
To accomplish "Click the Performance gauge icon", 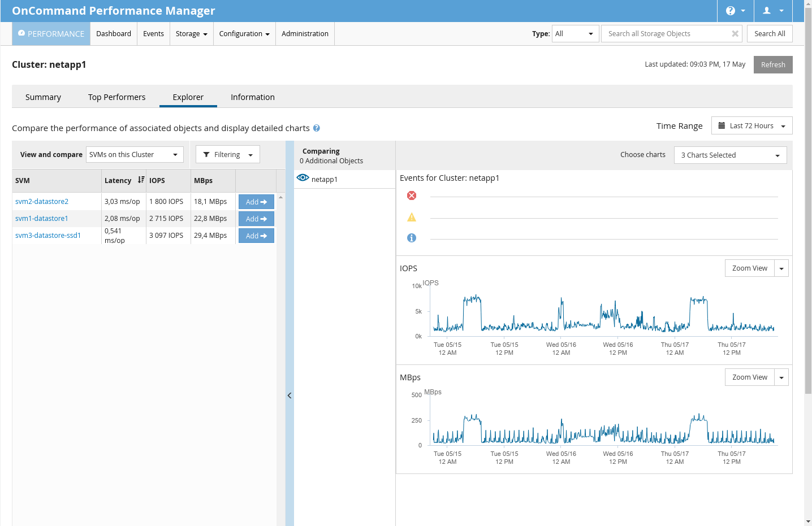I will tap(21, 33).
